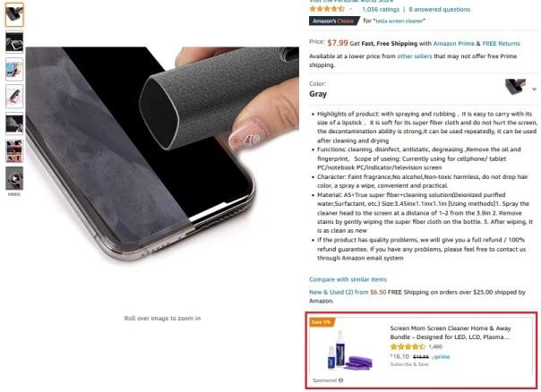Open the sponsored Screen Mom Cleaner title

[451, 332]
